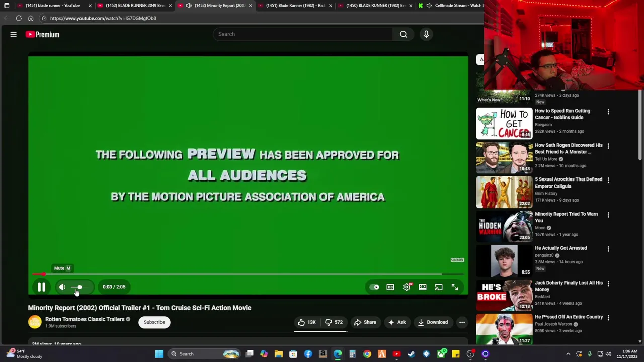Start voice search with microphone icon

pyautogui.click(x=426, y=34)
